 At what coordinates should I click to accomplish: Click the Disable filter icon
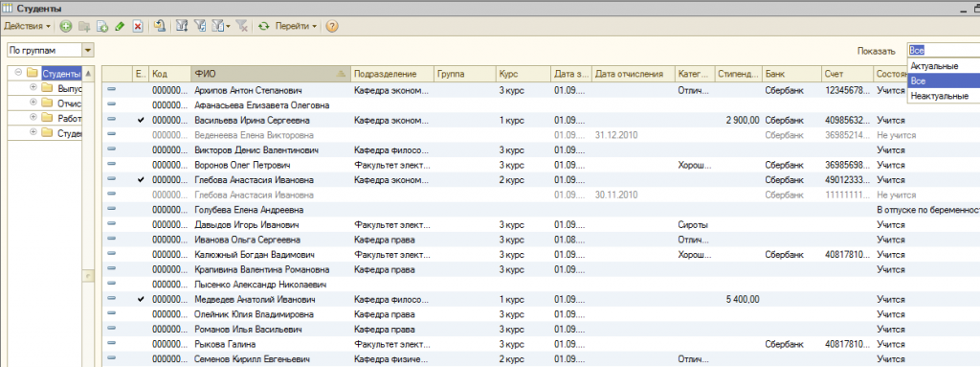click(242, 26)
